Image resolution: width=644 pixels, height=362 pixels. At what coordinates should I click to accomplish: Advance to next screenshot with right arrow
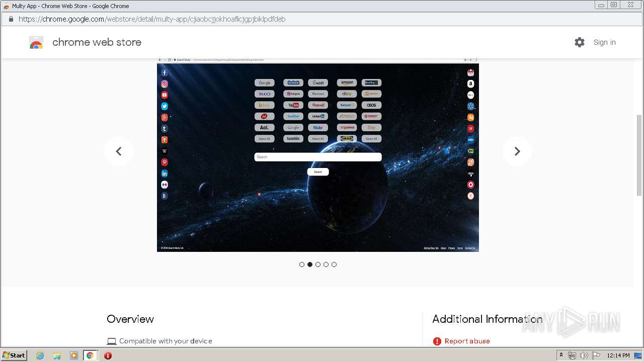pos(517,151)
